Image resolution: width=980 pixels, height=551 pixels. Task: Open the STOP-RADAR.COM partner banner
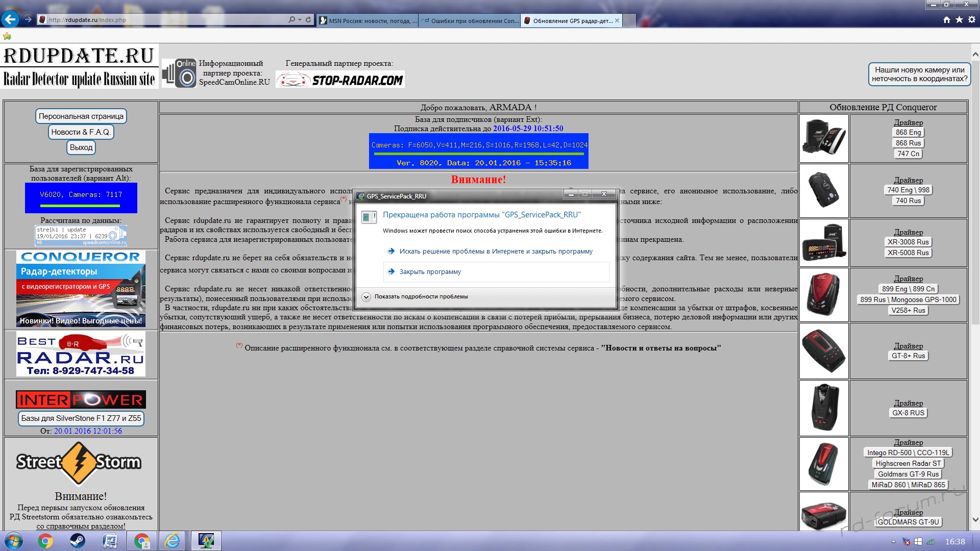tap(340, 80)
